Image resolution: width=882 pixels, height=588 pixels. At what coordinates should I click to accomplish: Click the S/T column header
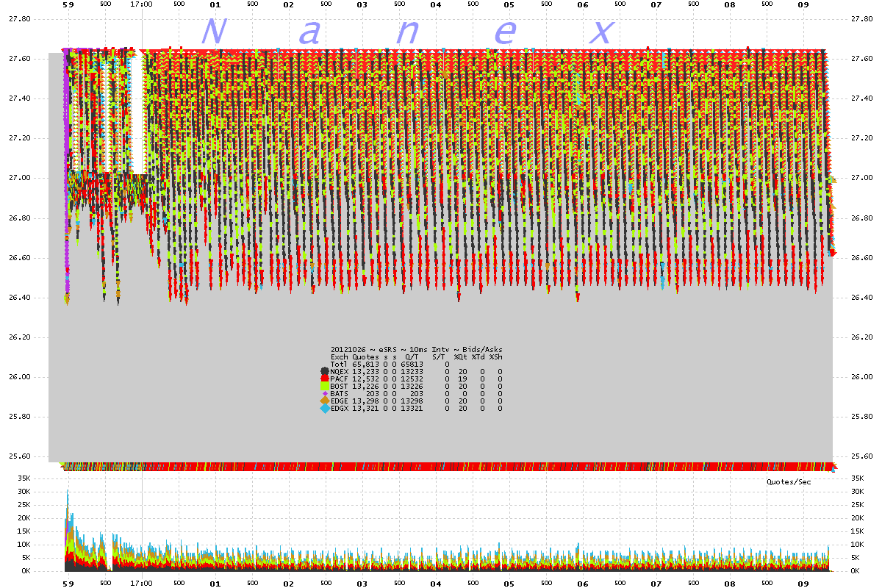440,357
